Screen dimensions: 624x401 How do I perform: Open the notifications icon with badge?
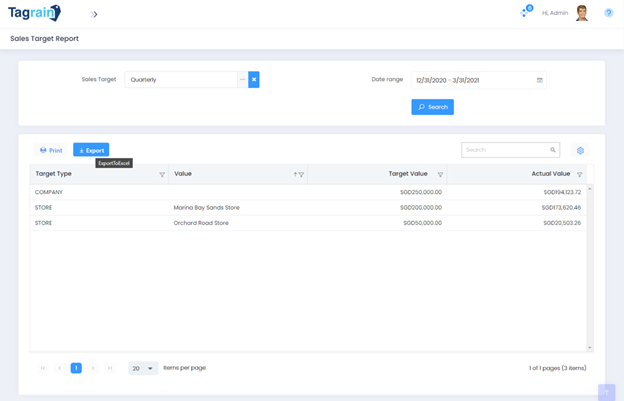(526, 12)
